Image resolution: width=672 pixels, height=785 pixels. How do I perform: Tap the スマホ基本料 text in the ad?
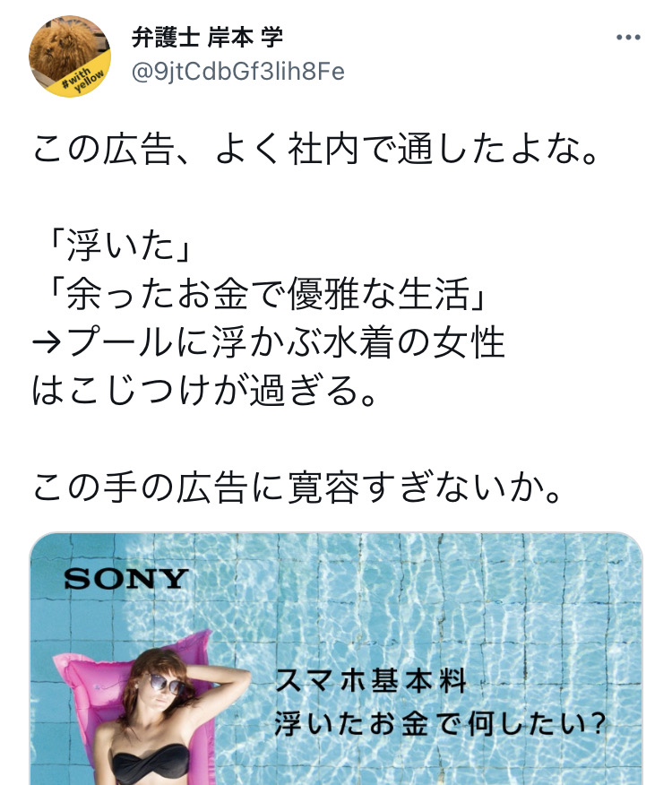click(371, 681)
